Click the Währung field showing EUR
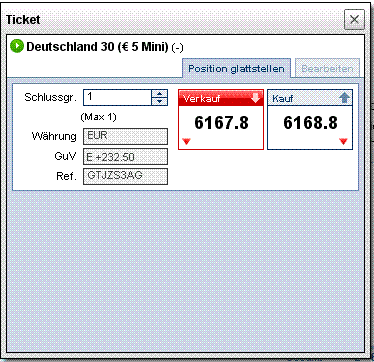 pos(125,136)
